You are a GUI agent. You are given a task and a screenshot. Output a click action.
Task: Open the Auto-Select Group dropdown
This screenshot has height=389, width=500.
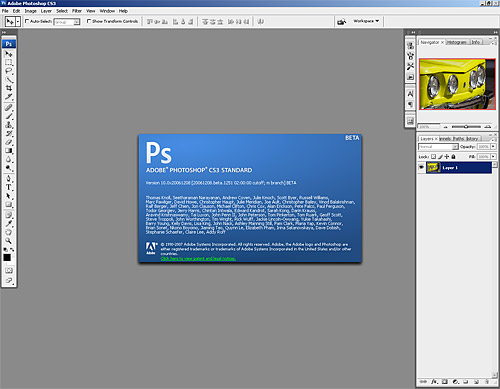click(x=67, y=22)
